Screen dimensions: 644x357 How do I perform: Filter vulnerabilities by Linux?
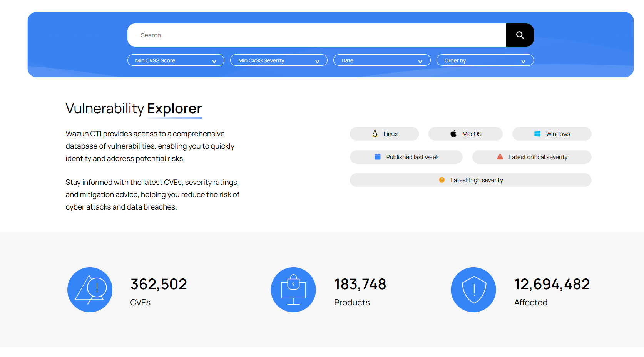[384, 134]
